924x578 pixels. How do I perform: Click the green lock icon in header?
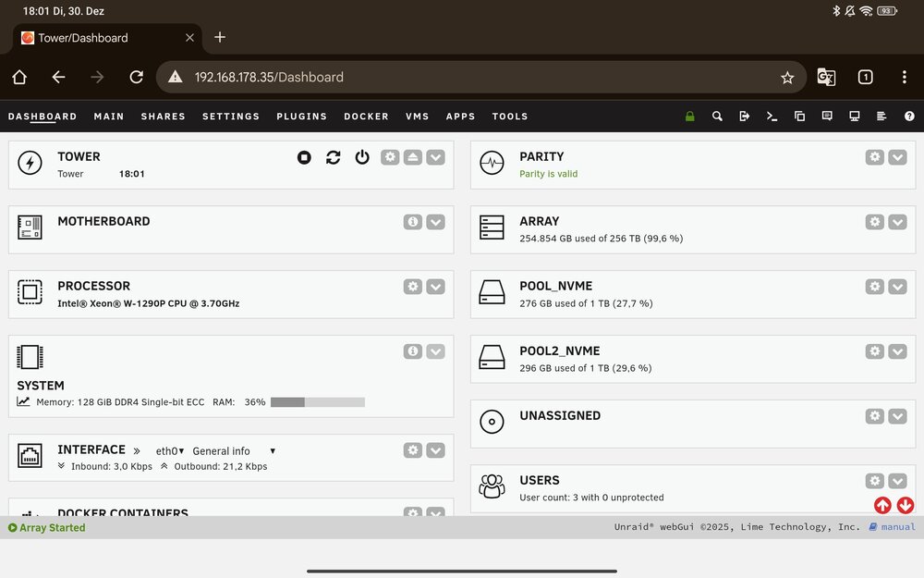tap(690, 117)
